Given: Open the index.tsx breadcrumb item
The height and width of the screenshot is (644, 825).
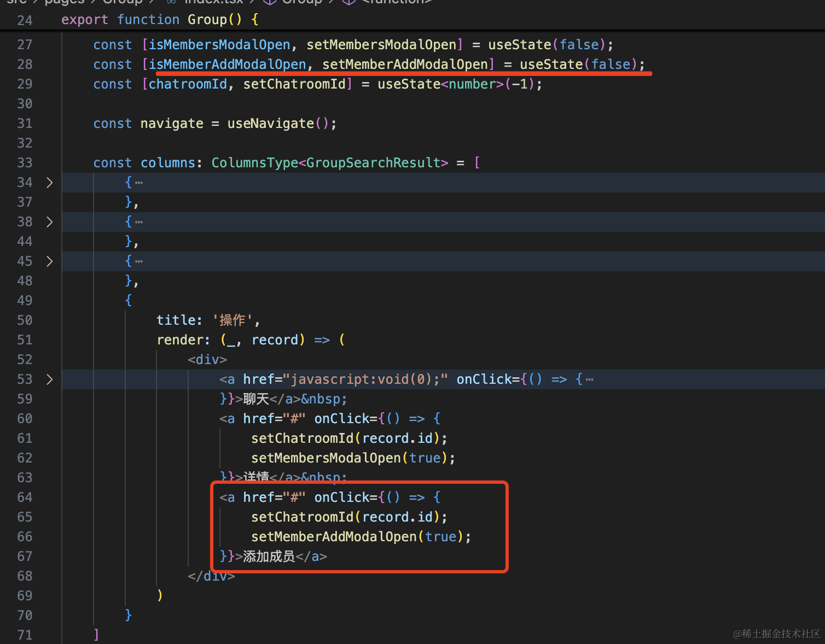Looking at the screenshot, I should pyautogui.click(x=213, y=2).
